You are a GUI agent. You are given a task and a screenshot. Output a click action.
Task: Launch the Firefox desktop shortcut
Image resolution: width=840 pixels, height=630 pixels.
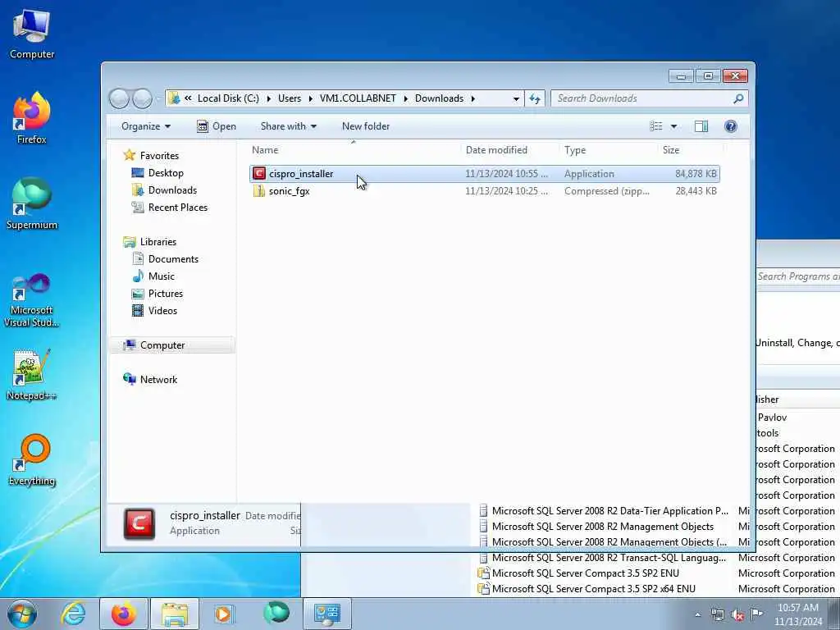point(32,118)
